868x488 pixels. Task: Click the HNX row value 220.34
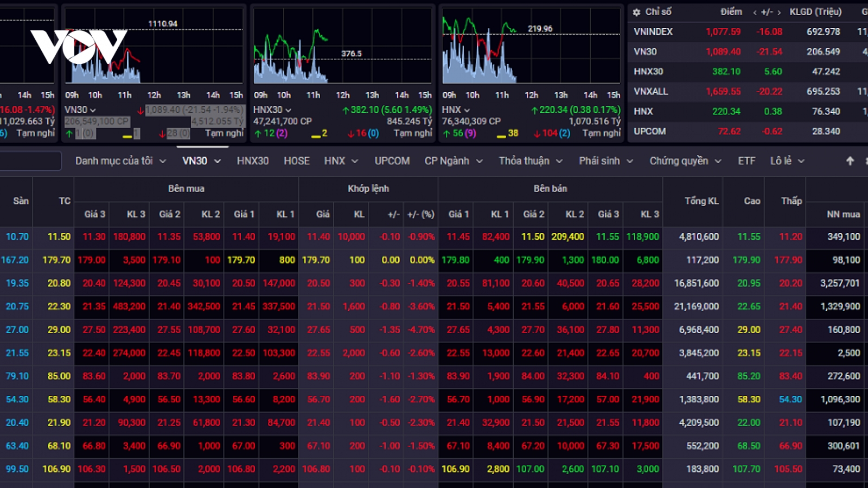pos(726,111)
